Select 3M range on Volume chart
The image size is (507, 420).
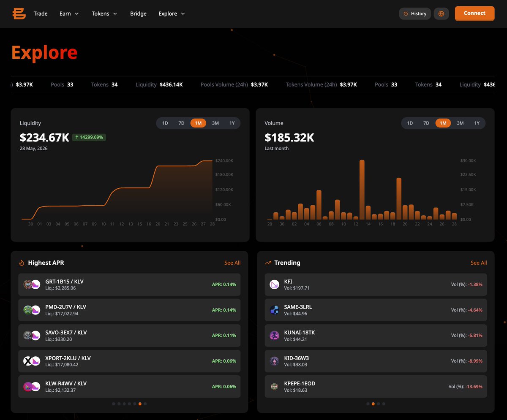pyautogui.click(x=460, y=123)
